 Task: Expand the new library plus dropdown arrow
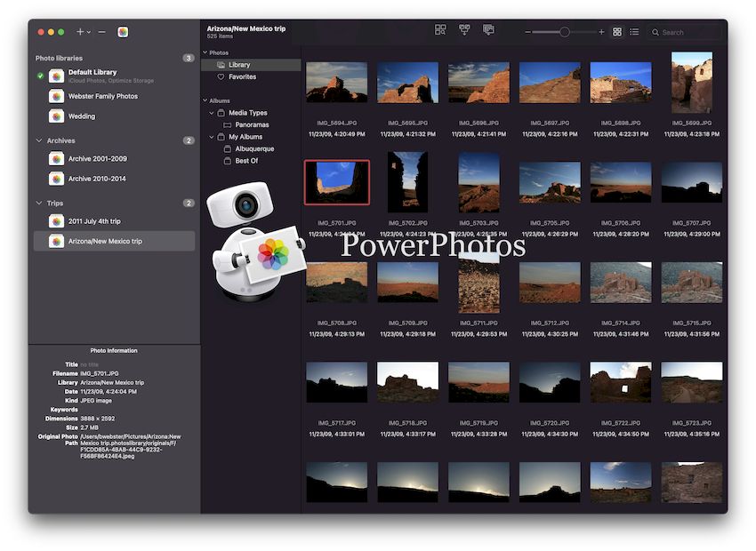(87, 31)
